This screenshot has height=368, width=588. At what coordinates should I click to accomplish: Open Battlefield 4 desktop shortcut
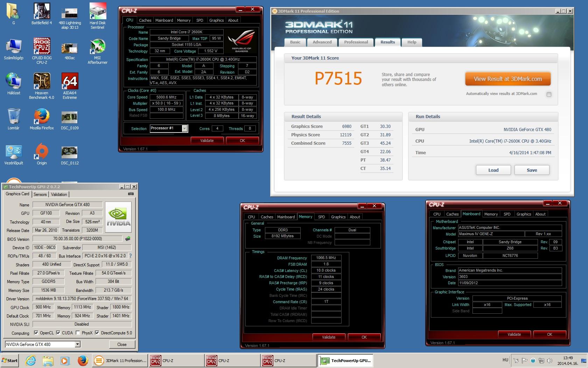(42, 14)
